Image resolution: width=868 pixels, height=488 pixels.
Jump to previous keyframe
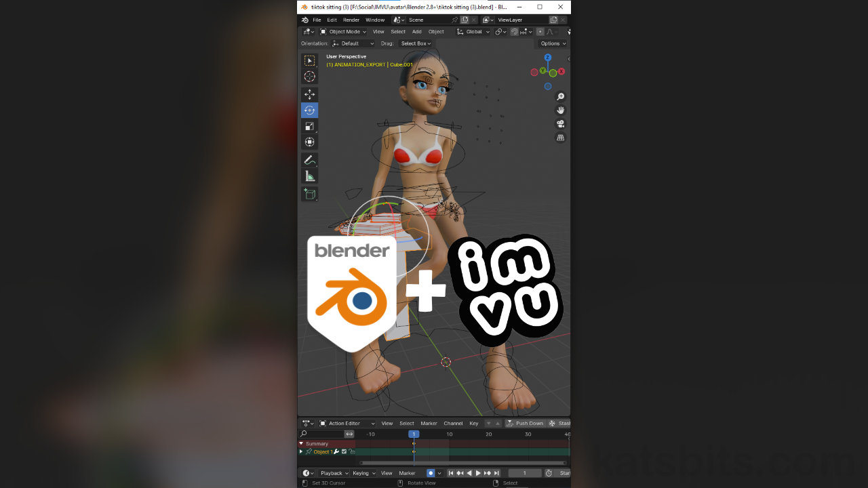[x=460, y=473]
